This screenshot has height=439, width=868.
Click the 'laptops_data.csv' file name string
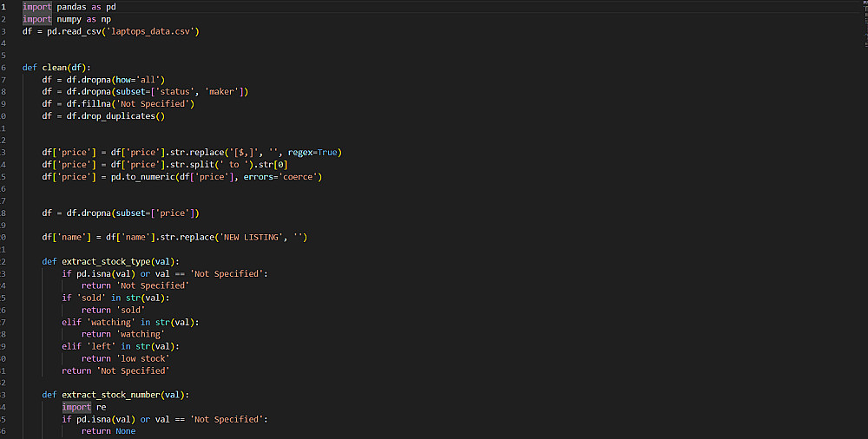click(x=152, y=31)
